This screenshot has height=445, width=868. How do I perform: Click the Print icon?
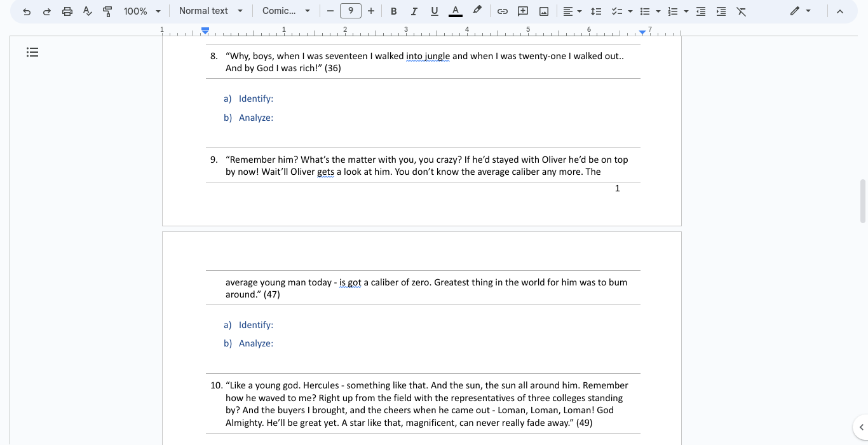pyautogui.click(x=67, y=11)
